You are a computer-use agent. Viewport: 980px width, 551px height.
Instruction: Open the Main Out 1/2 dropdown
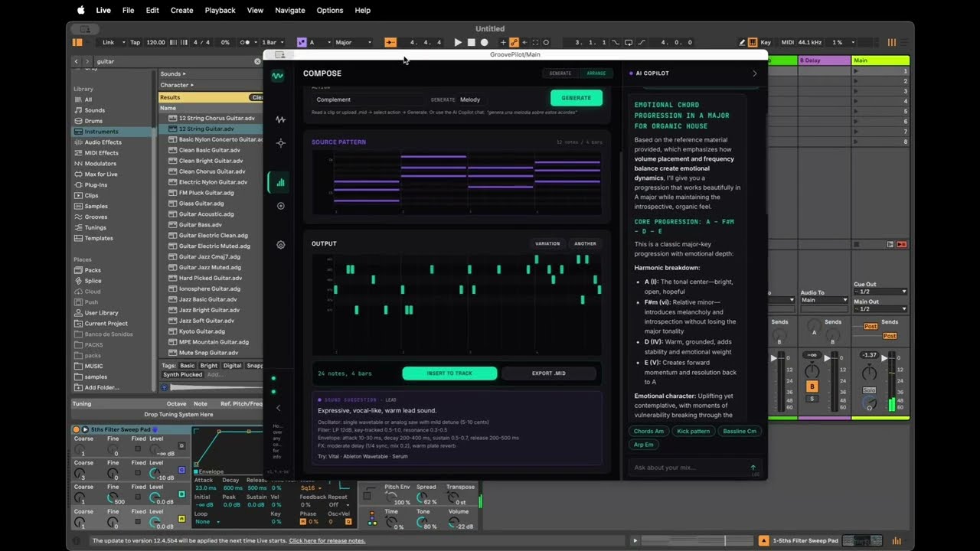click(880, 309)
